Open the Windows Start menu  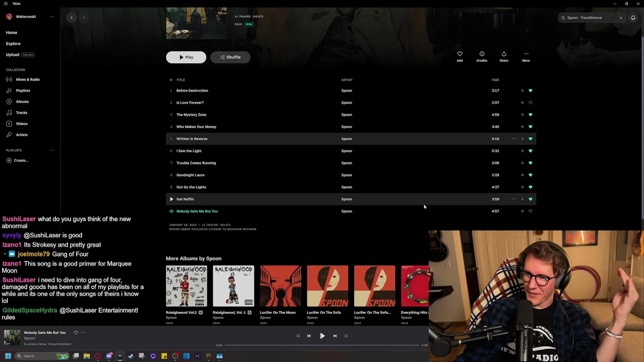click(x=8, y=356)
